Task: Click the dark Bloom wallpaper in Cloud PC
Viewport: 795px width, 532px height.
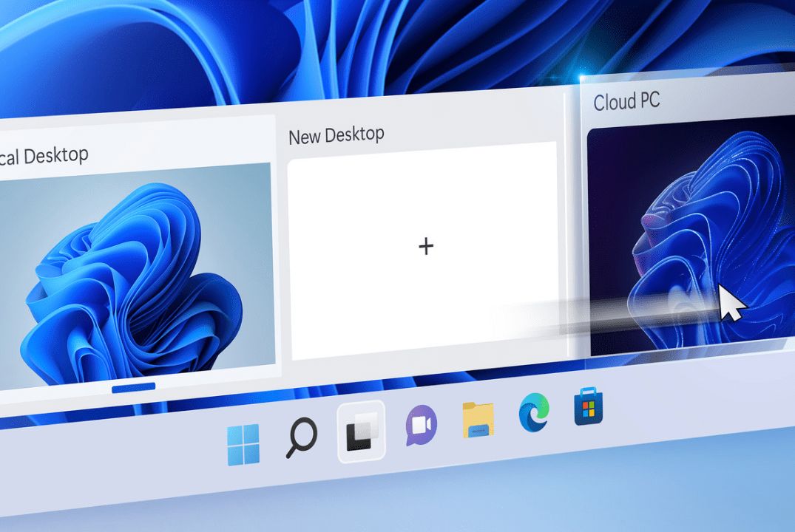Action: pyautogui.click(x=688, y=236)
